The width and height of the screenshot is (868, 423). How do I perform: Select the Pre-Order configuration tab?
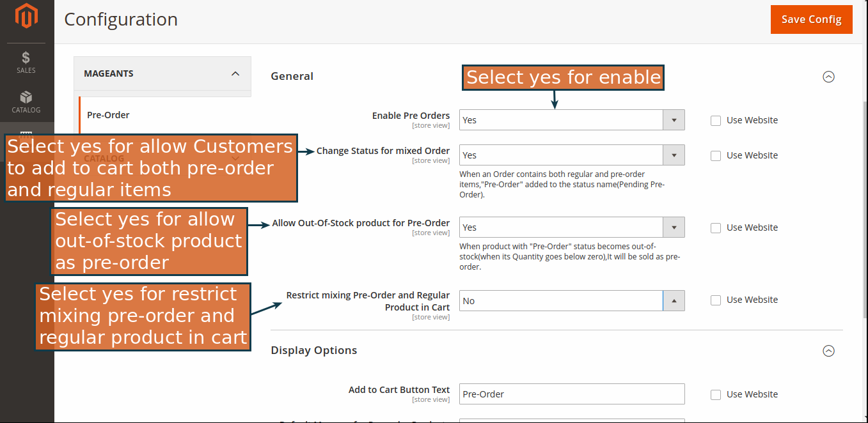click(109, 115)
